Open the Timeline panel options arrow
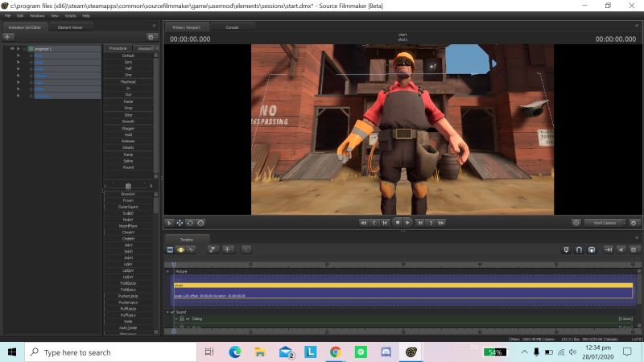This screenshot has width=644, height=362. click(637, 237)
